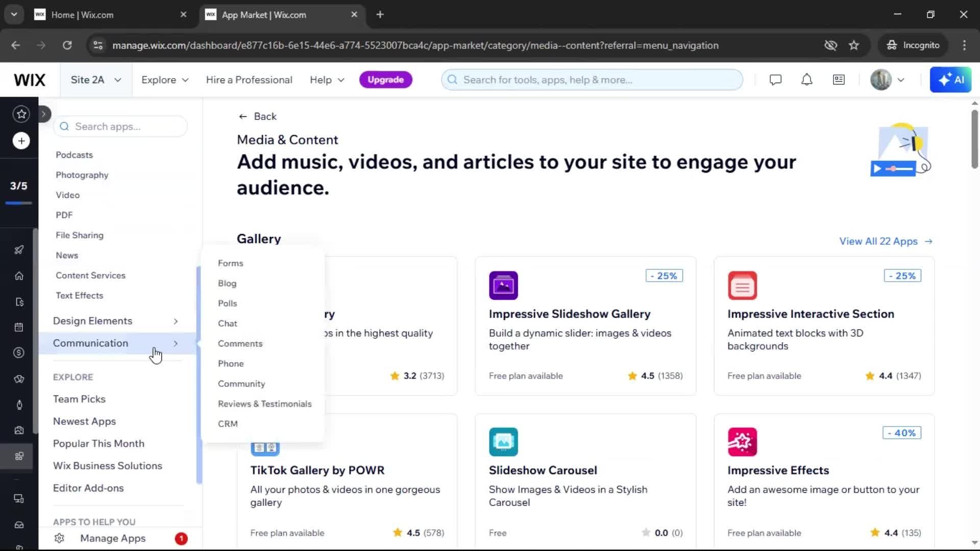This screenshot has width=980, height=551.
Task: Open the Site 2A site selector dropdown
Action: coord(95,80)
